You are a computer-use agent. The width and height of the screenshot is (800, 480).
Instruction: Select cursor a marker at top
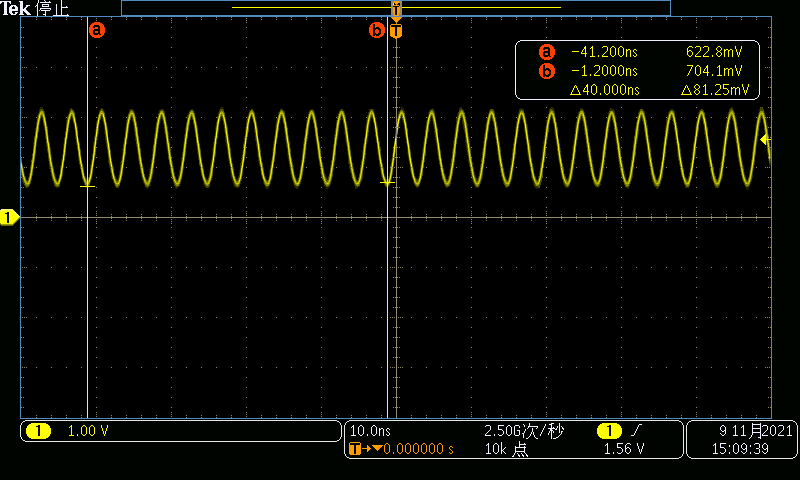coord(97,30)
